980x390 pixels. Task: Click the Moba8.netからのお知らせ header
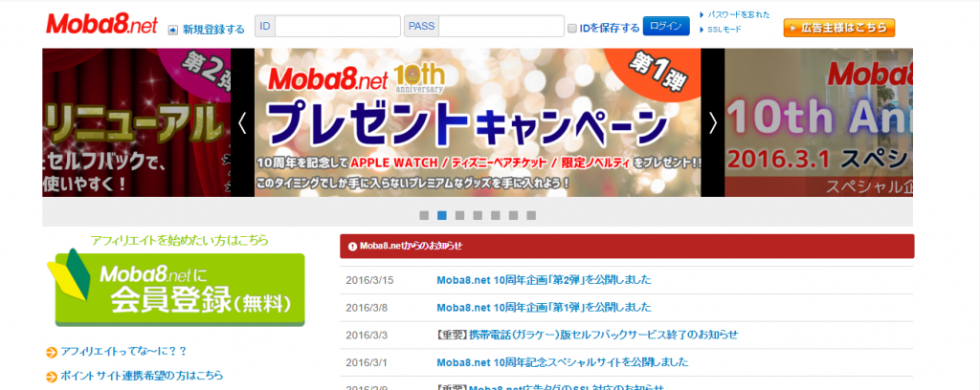click(x=627, y=246)
